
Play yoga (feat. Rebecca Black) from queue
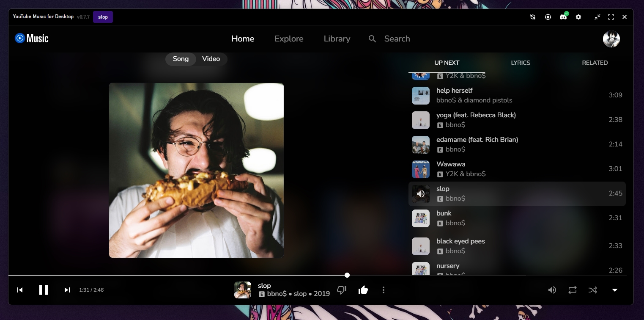(x=517, y=120)
